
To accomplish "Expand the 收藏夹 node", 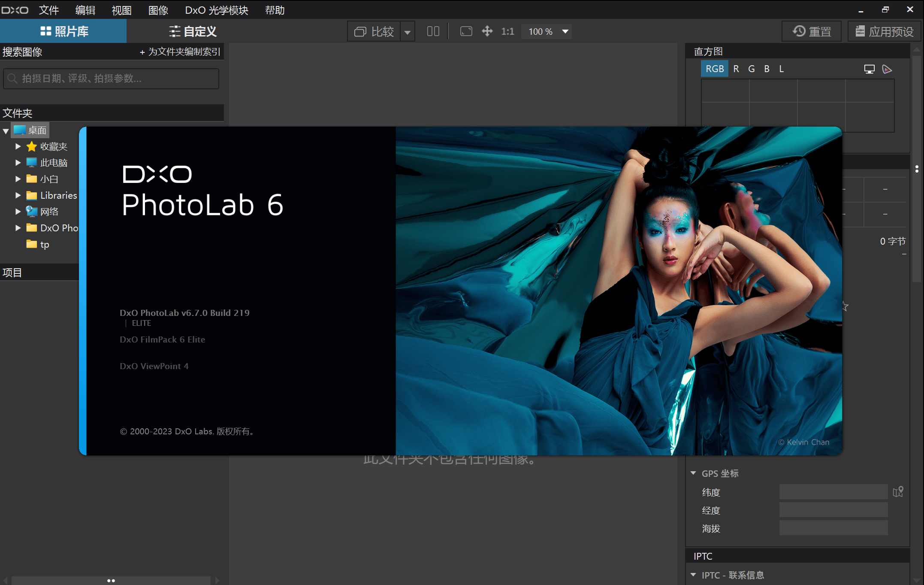I will 18,146.
